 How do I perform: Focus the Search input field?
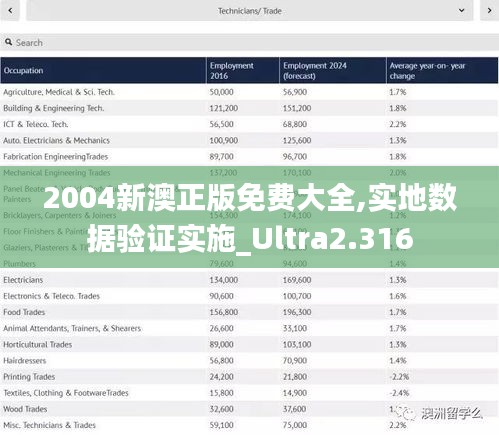click(x=249, y=42)
